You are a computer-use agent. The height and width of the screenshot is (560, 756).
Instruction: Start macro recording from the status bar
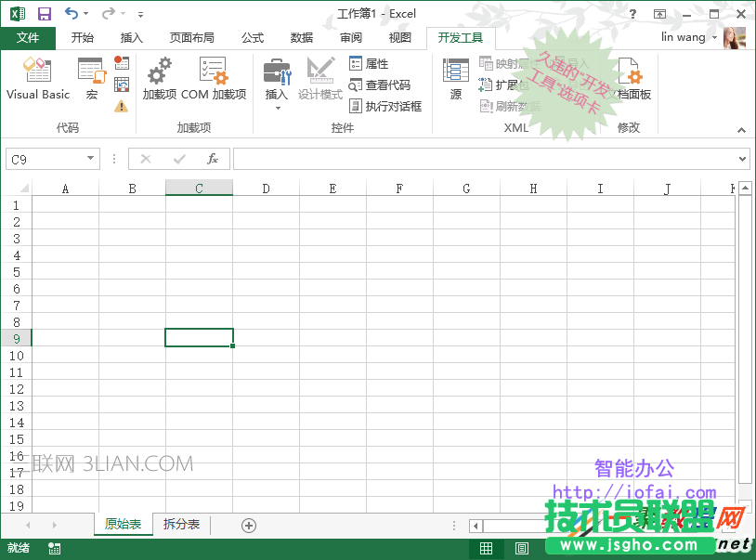tap(54, 548)
